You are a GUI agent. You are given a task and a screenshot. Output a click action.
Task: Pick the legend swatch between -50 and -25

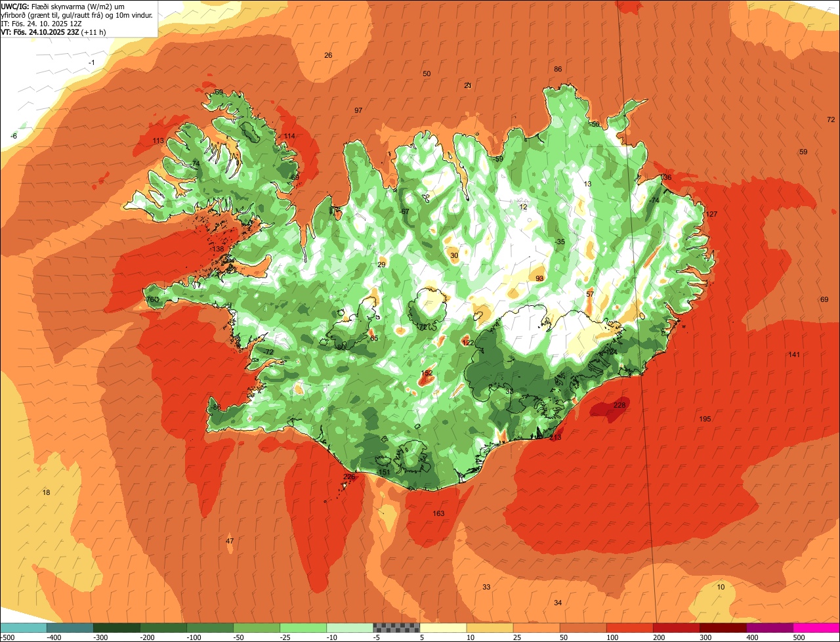[256, 628]
